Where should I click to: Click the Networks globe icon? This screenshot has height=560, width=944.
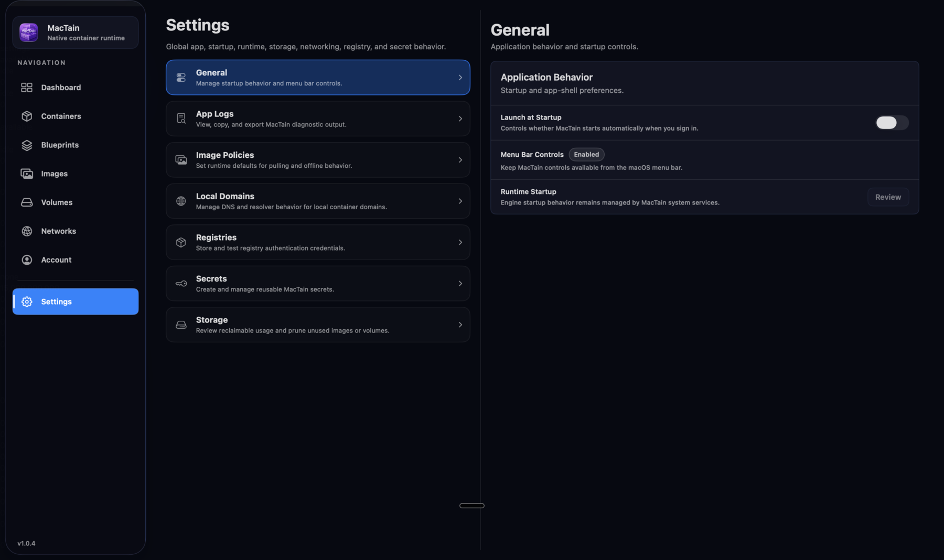(27, 231)
